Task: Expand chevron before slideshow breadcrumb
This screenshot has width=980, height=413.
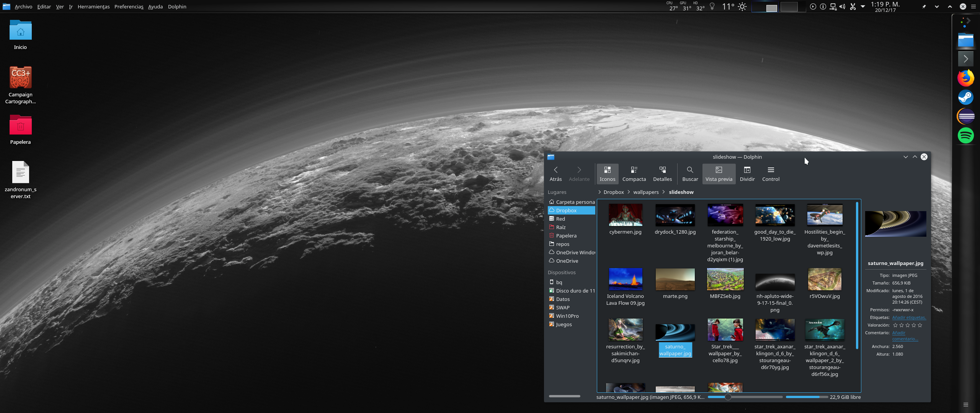Action: [664, 192]
